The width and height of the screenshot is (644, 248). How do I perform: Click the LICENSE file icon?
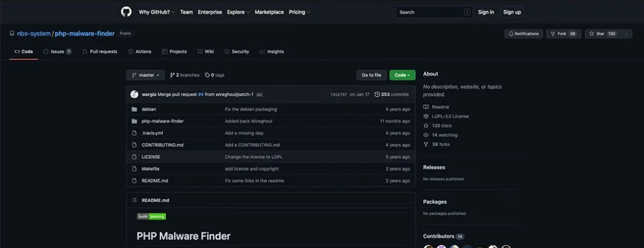coord(134,157)
